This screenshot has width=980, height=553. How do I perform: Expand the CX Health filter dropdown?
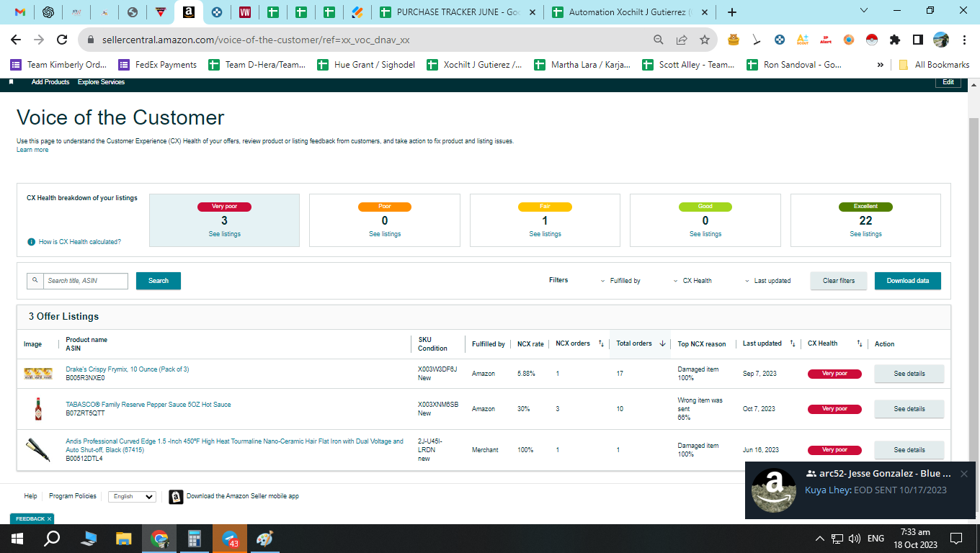(x=692, y=281)
